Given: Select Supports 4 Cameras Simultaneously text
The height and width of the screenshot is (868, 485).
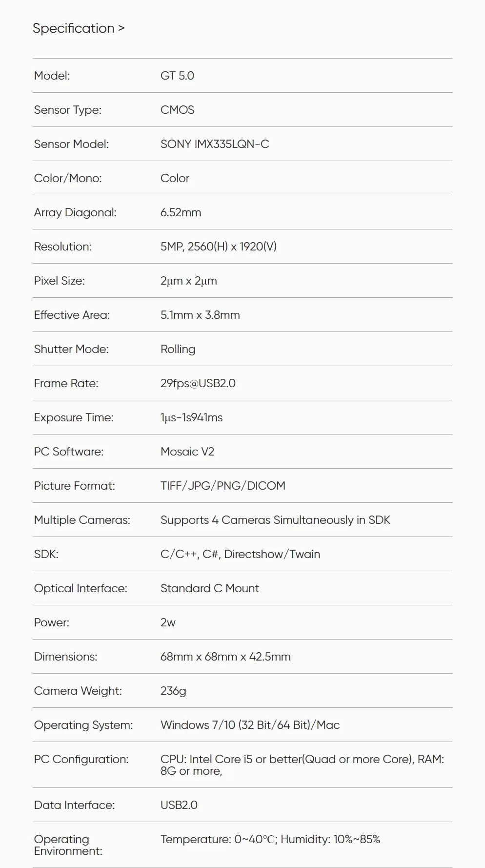Looking at the screenshot, I should pyautogui.click(x=275, y=520).
